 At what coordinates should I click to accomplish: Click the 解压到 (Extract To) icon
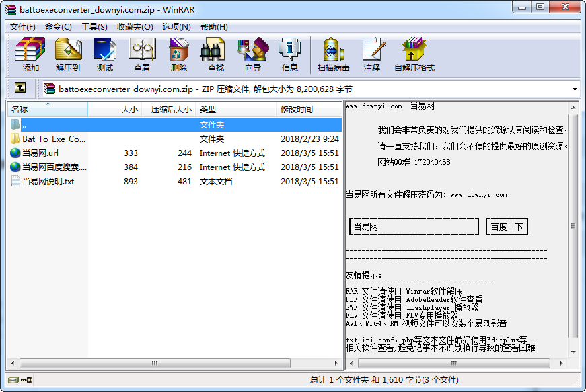(x=67, y=54)
